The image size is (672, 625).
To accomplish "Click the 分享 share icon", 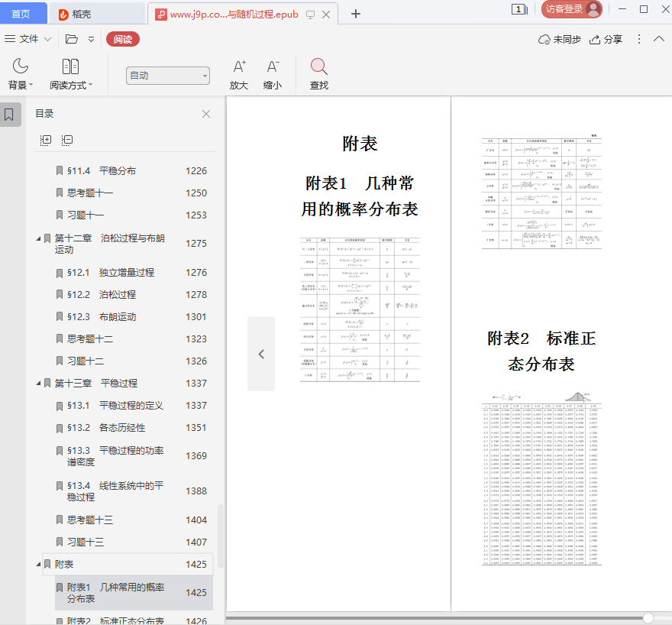I will [596, 39].
